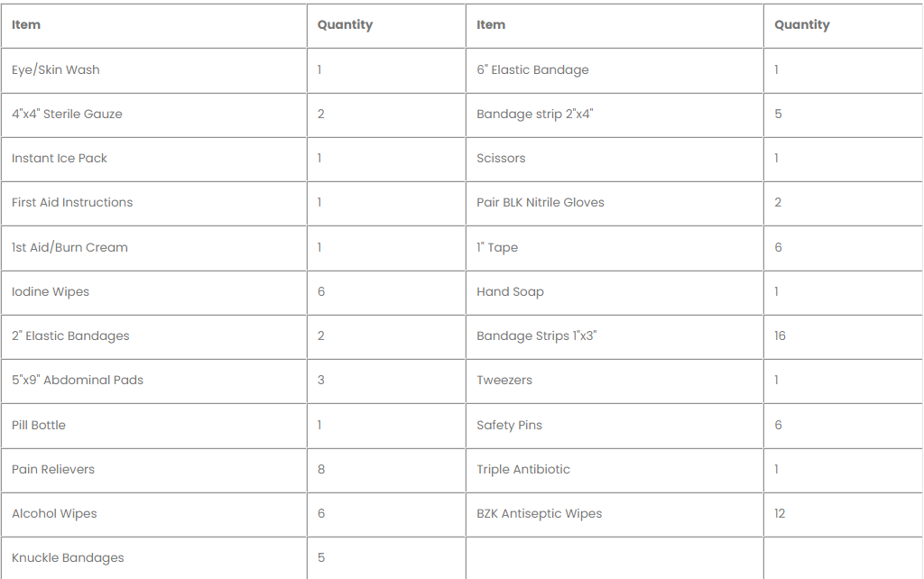Click the 1st Aid/Burn Cream cell

click(69, 247)
